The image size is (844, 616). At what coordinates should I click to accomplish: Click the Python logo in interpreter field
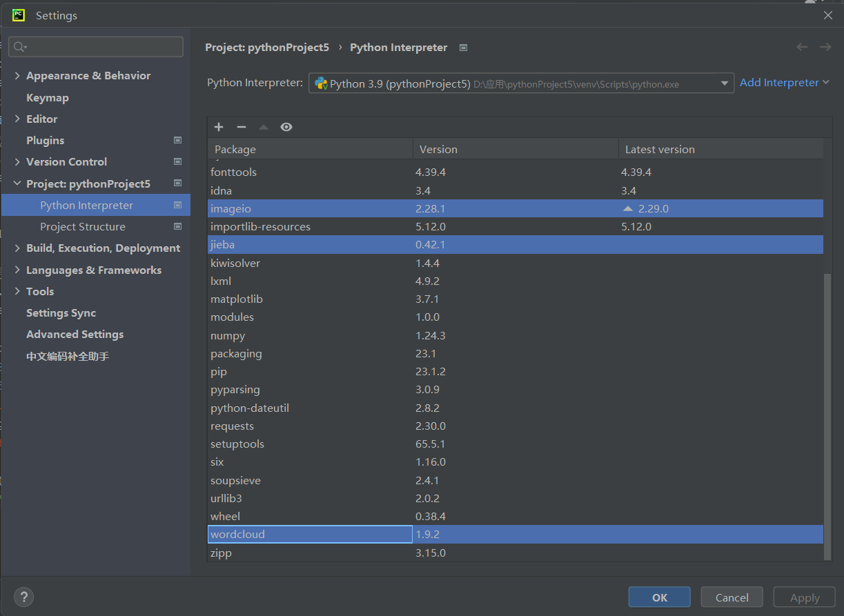[321, 83]
